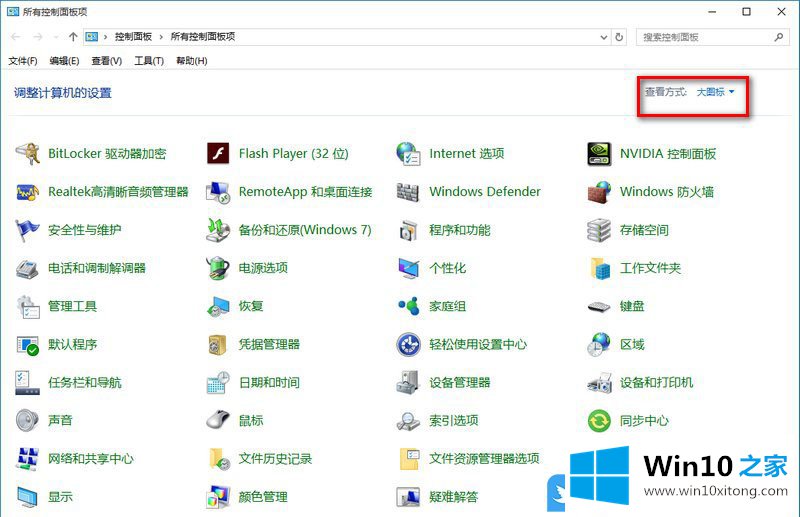
Task: Expand the chevron after 控制面板 breadcrumb
Action: pos(161,37)
